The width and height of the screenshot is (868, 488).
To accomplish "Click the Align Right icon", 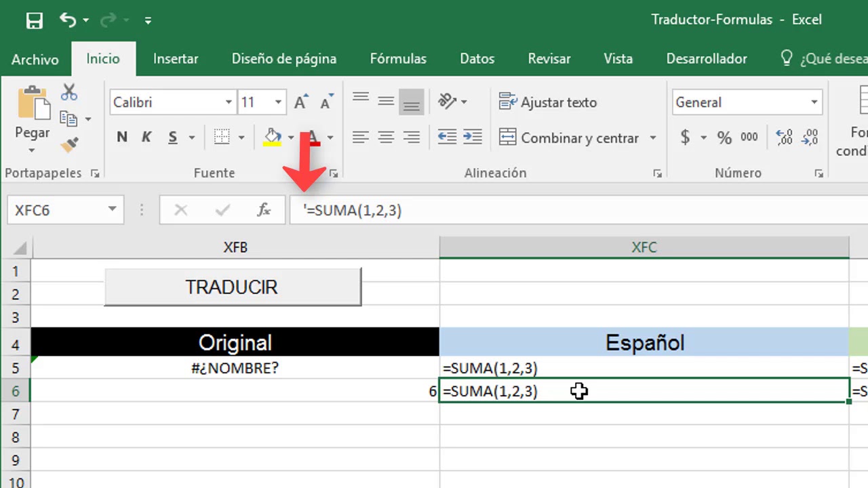I will coord(411,138).
